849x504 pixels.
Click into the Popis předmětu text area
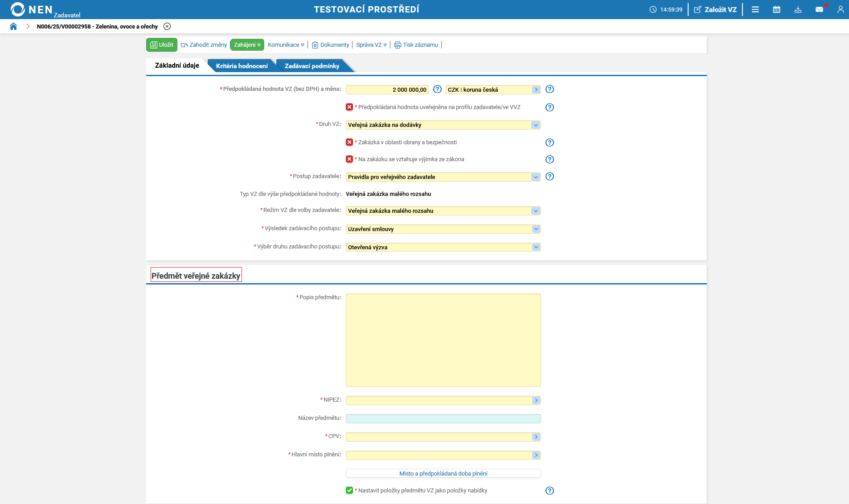443,340
